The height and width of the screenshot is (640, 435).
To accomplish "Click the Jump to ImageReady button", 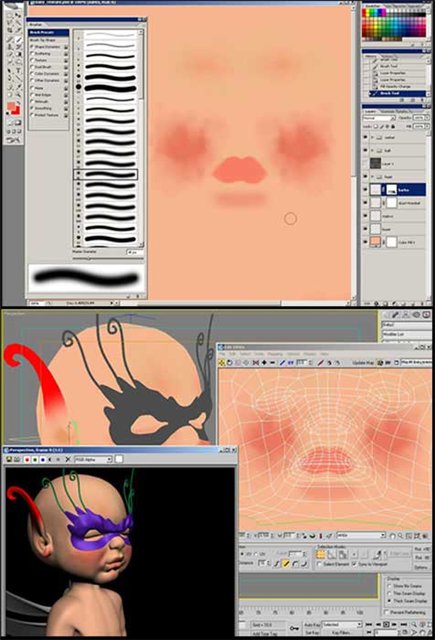I will tap(12, 140).
